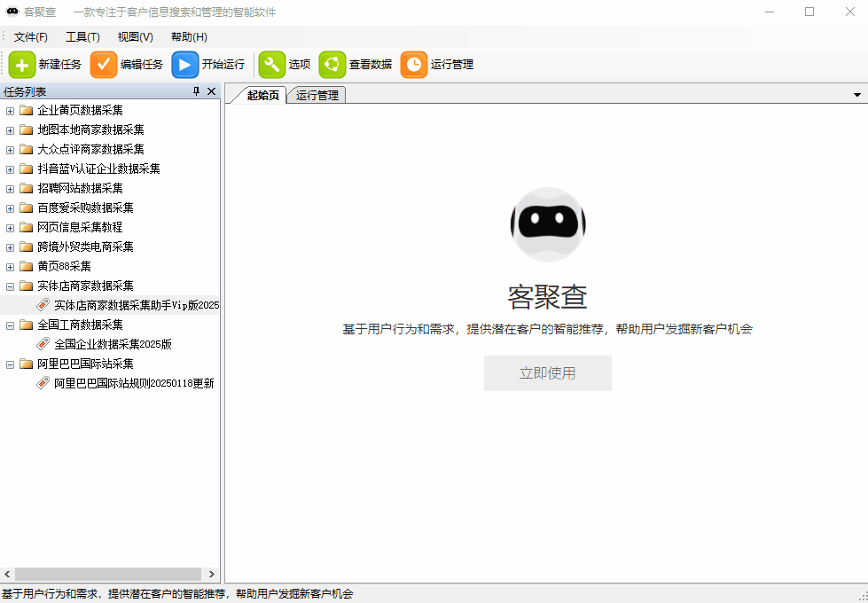Screen dimensions: 868x603
Task: Click the folder icon of 黄页88采集
Action: (26, 266)
